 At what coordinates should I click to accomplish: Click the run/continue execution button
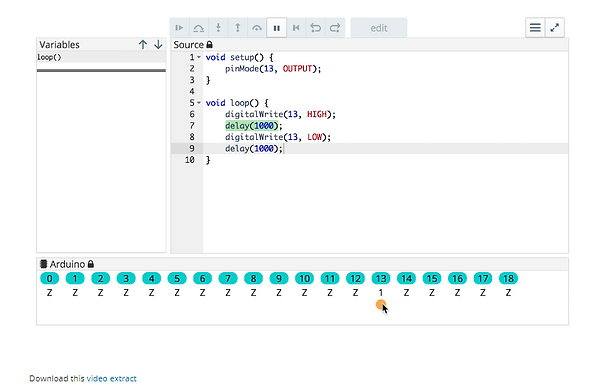(x=179, y=28)
